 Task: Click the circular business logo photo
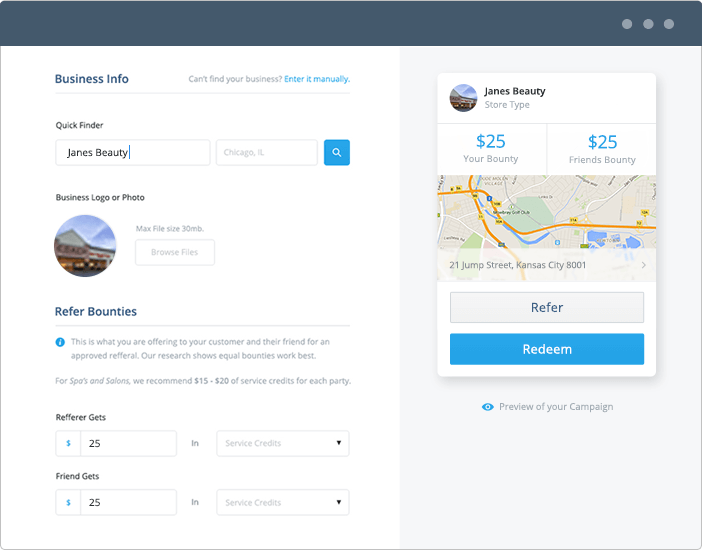pyautogui.click(x=85, y=246)
